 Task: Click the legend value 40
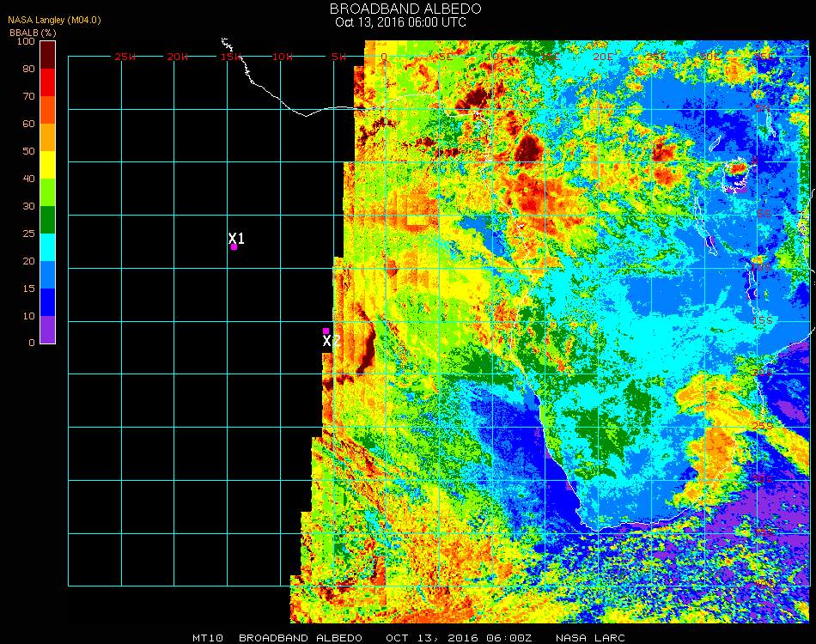(x=28, y=179)
